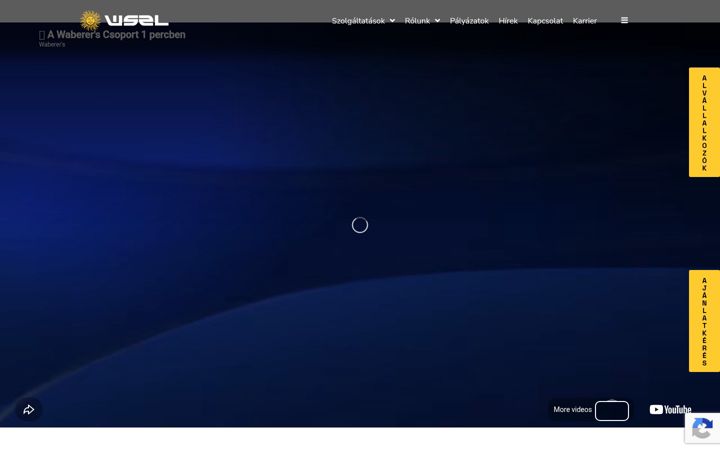Click the ALVÁLLALKOZÓK yellow side button
Screen dimensions: 720x450
(x=704, y=122)
